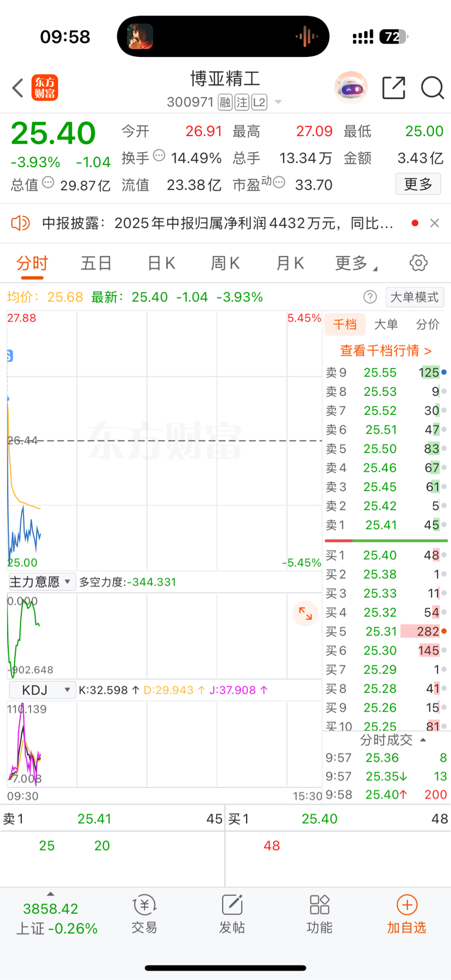The image size is (451, 980).
Task: Expand the 更多 chart periods menu
Action: [x=356, y=263]
